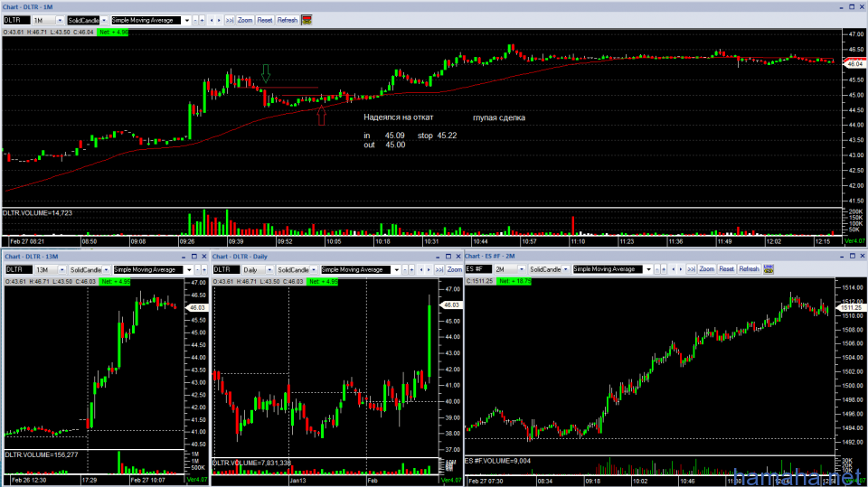Click ES #F symbol field in 2M chart
The image size is (868, 487).
[x=478, y=269]
